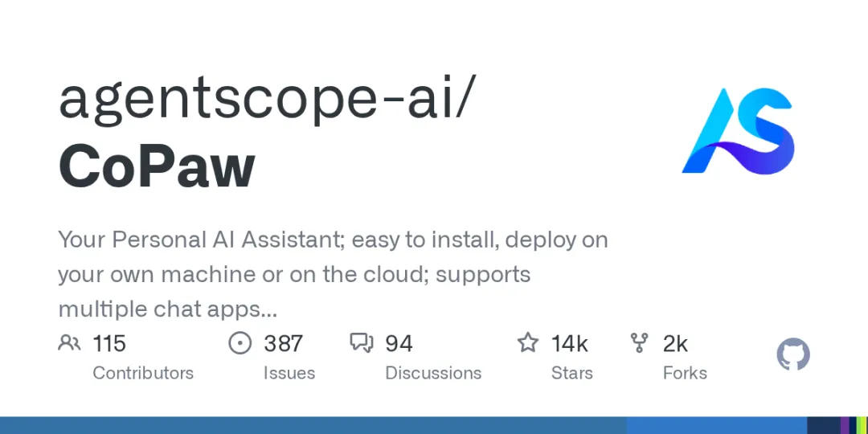This screenshot has height=434, width=868.
Task: Click the 2k forks count
Action: [675, 344]
